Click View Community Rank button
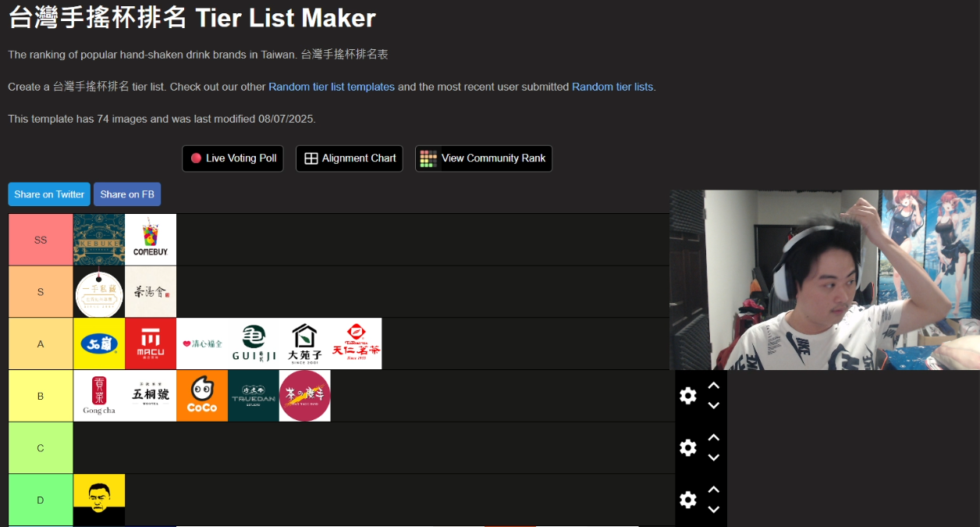 coord(484,158)
